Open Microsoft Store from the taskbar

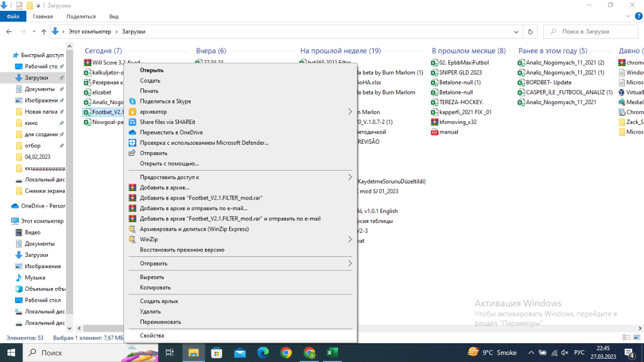tap(217, 352)
